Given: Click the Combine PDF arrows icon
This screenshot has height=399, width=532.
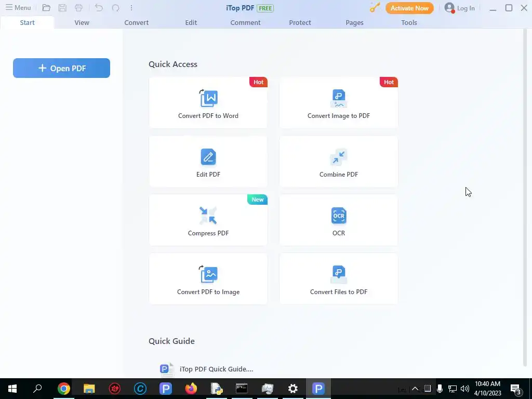Looking at the screenshot, I should point(339,157).
